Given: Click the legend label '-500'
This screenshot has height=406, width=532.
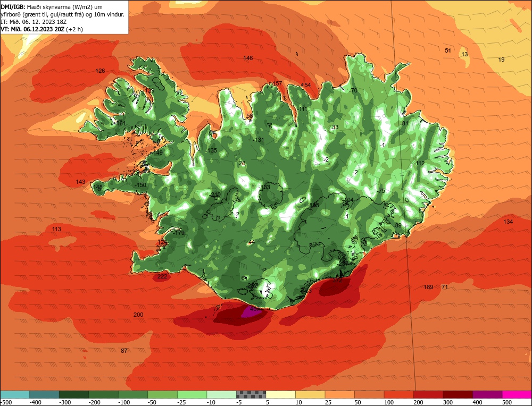Looking at the screenshot, I should pos(6,402).
